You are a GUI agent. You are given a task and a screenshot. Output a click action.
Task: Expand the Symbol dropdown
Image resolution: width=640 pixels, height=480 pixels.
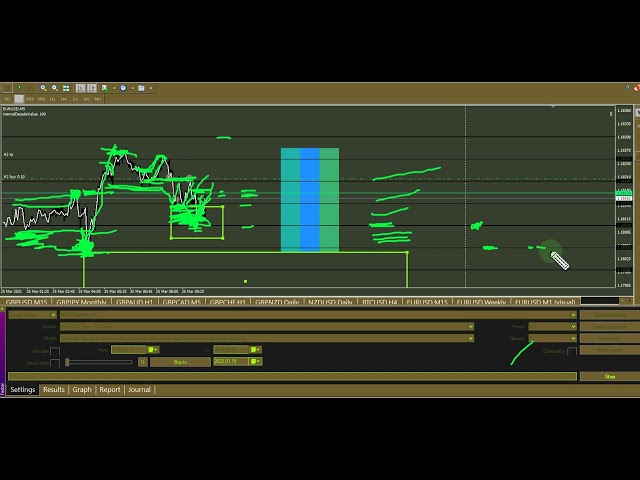tap(470, 327)
